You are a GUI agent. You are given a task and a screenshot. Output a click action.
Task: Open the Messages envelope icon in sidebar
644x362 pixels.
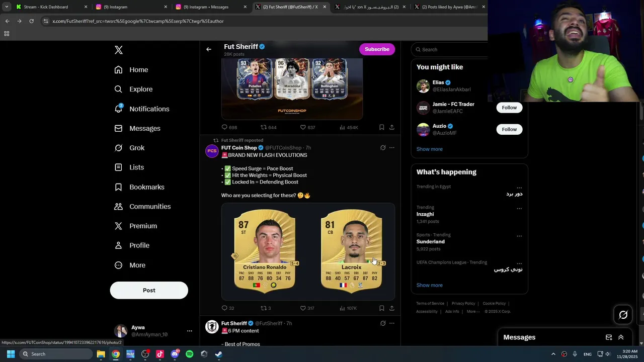click(x=118, y=128)
